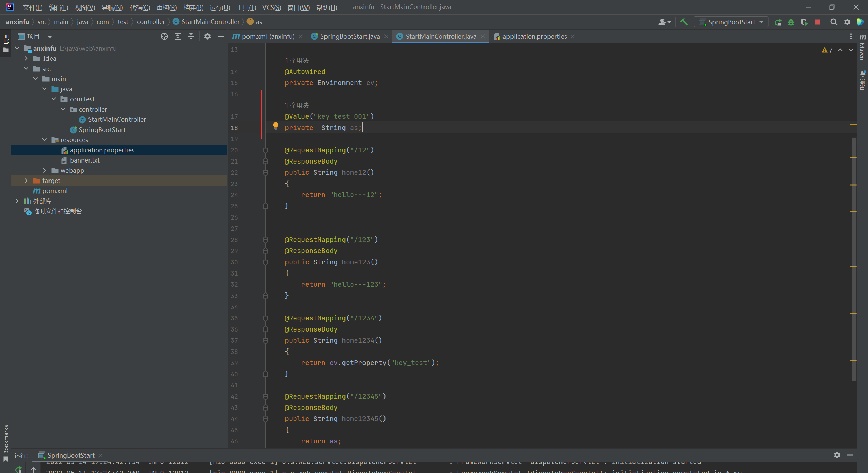Click the locate opened file crosshair icon
868x473 pixels.
(164, 36)
